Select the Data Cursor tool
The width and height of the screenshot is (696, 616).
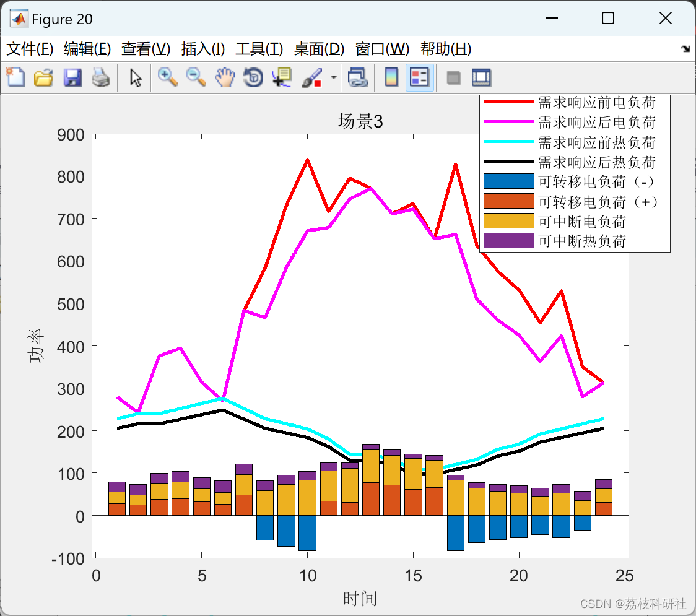[x=281, y=77]
